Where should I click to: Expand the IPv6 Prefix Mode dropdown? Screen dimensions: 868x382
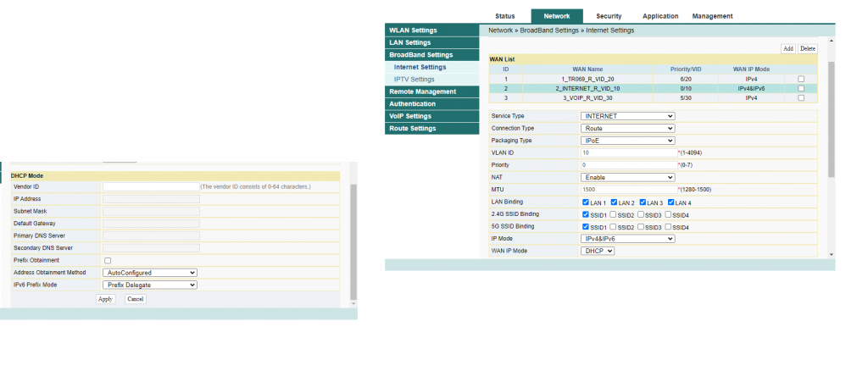[x=149, y=285]
